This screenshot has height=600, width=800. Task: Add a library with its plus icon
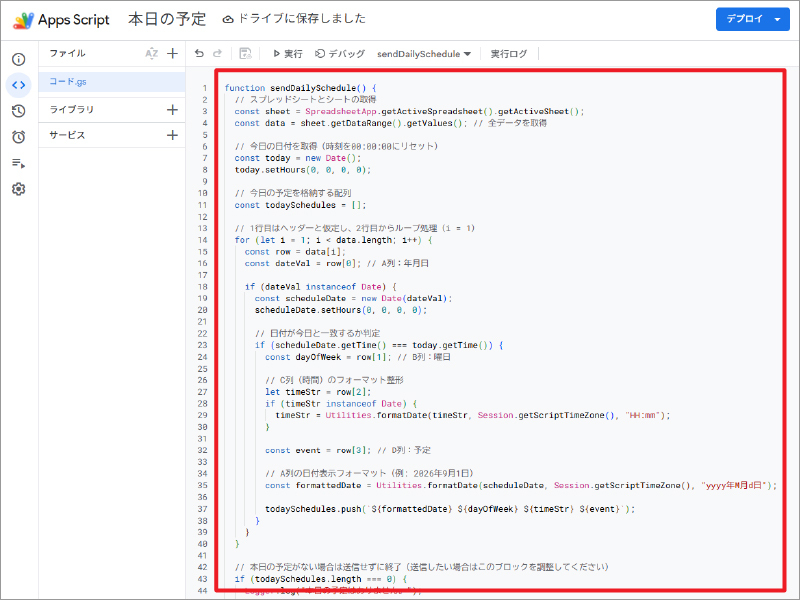[x=172, y=110]
